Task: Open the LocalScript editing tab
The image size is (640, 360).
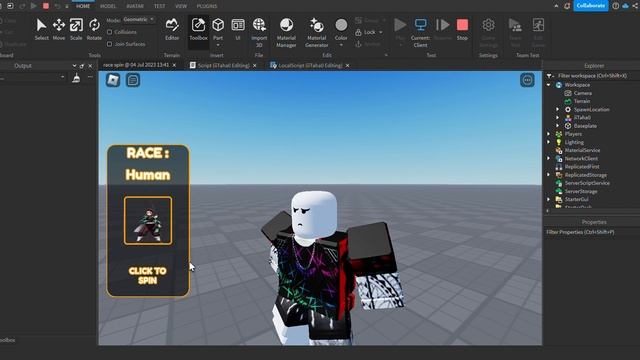Action: [x=310, y=65]
